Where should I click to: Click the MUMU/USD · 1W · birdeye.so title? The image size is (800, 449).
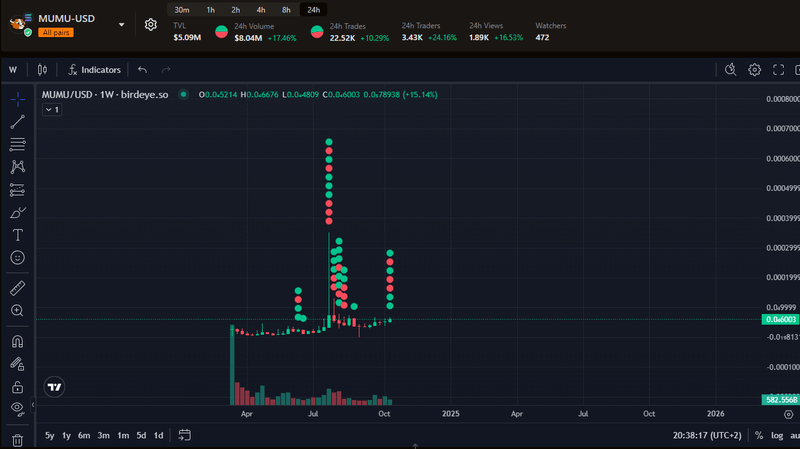point(105,95)
